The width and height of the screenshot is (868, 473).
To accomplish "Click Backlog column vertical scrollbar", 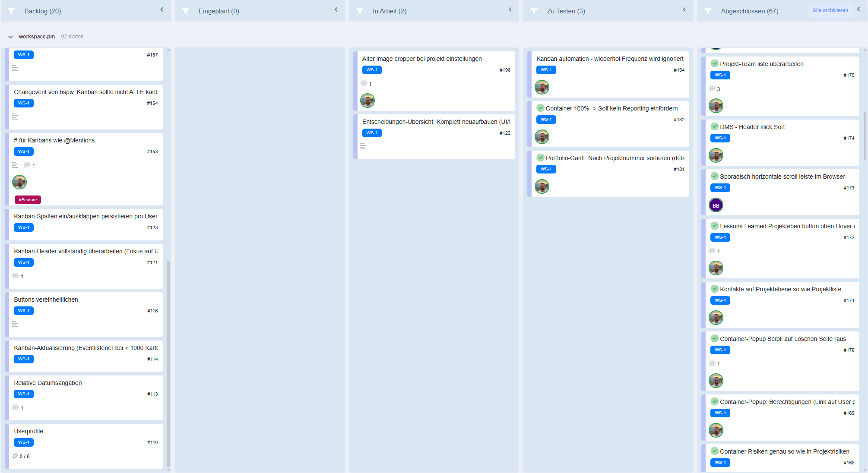I will tap(168, 363).
